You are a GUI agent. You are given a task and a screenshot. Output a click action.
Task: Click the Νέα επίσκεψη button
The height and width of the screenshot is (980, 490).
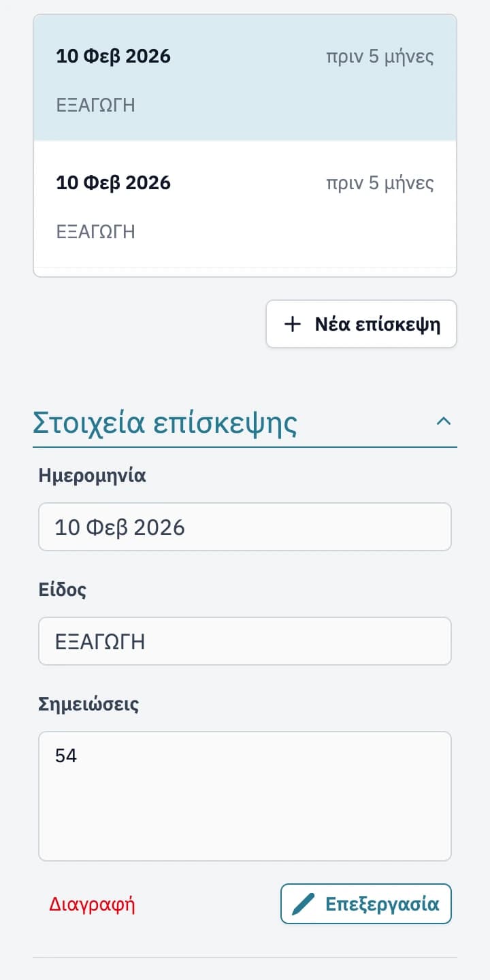coord(361,324)
